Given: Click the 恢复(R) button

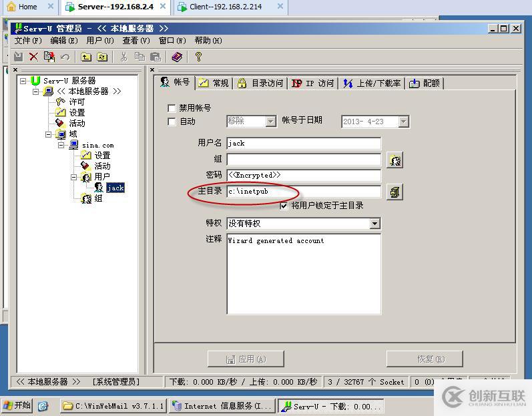Looking at the screenshot, I should click(425, 359).
